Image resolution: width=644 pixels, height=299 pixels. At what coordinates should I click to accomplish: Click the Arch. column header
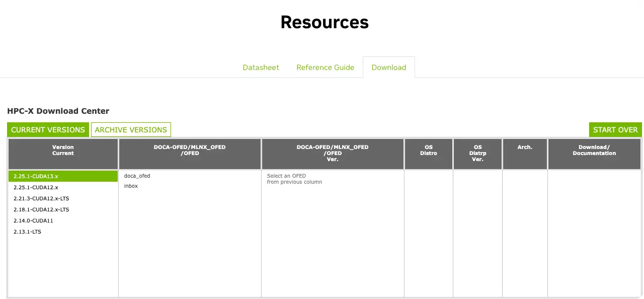(x=525, y=147)
